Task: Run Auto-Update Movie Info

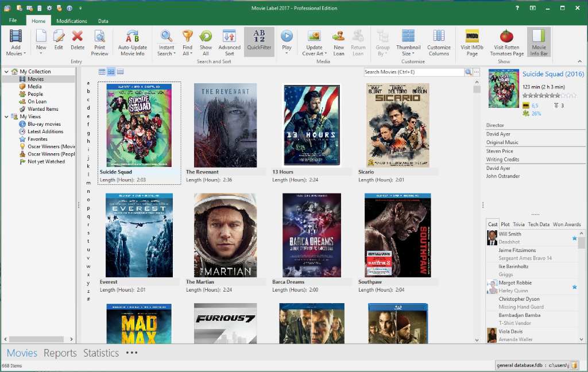Action: click(x=133, y=42)
